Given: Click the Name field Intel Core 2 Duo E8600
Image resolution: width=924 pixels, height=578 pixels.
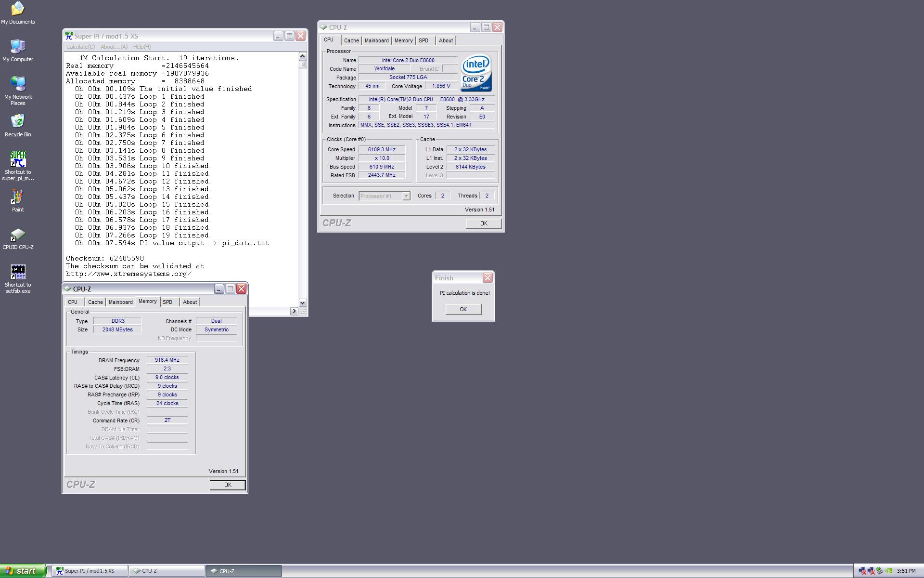Looking at the screenshot, I should [408, 60].
